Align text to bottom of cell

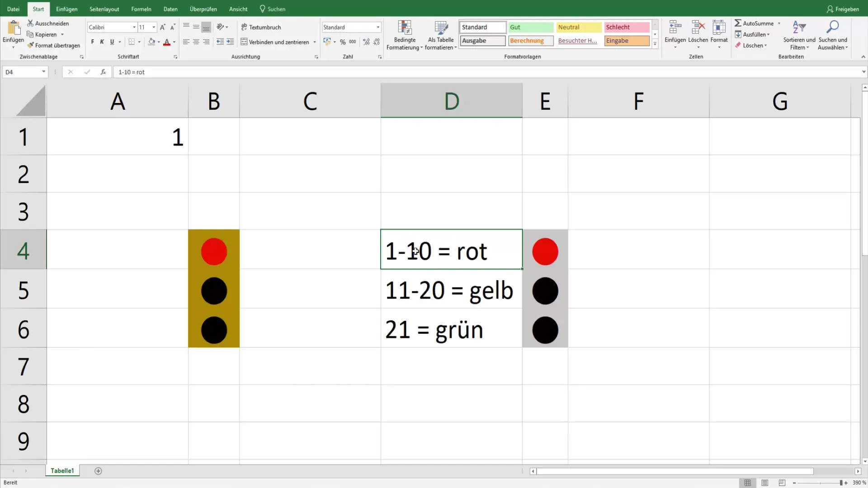click(206, 27)
